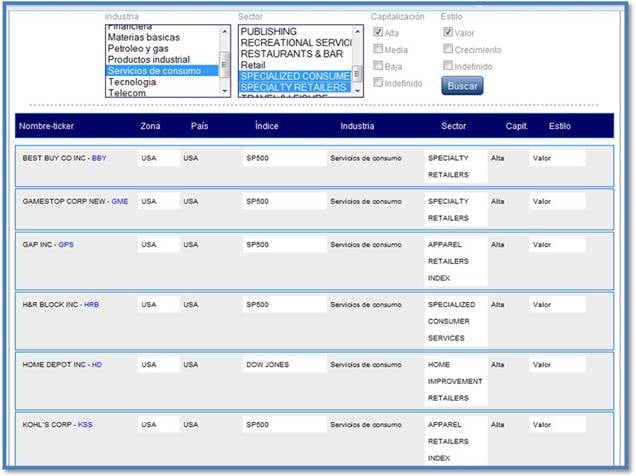This screenshot has width=636, height=476.
Task: Click KOHL'S CORP name
Action: (x=47, y=425)
